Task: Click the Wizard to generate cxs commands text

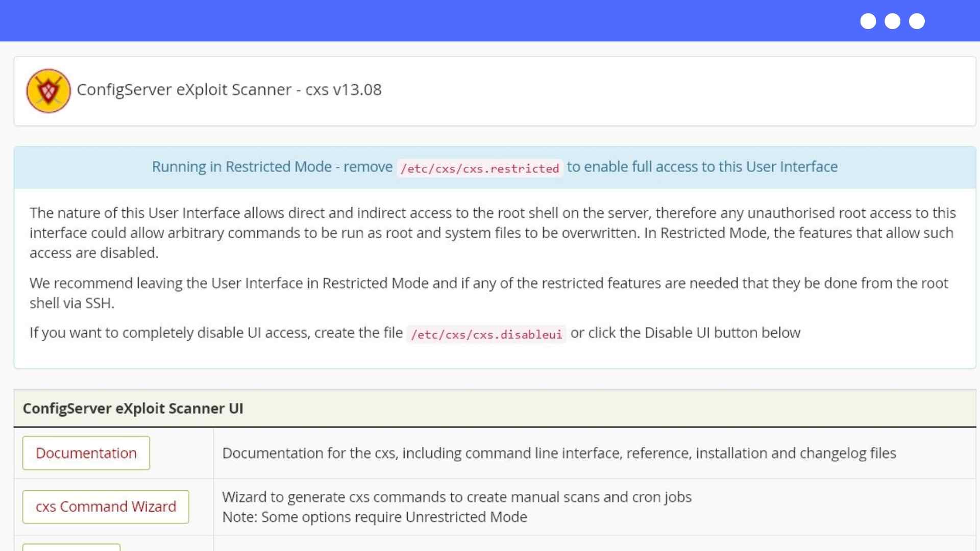Action: click(457, 497)
